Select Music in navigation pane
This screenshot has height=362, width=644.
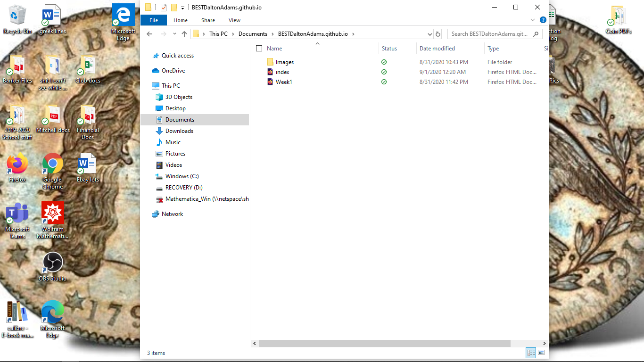pyautogui.click(x=173, y=142)
